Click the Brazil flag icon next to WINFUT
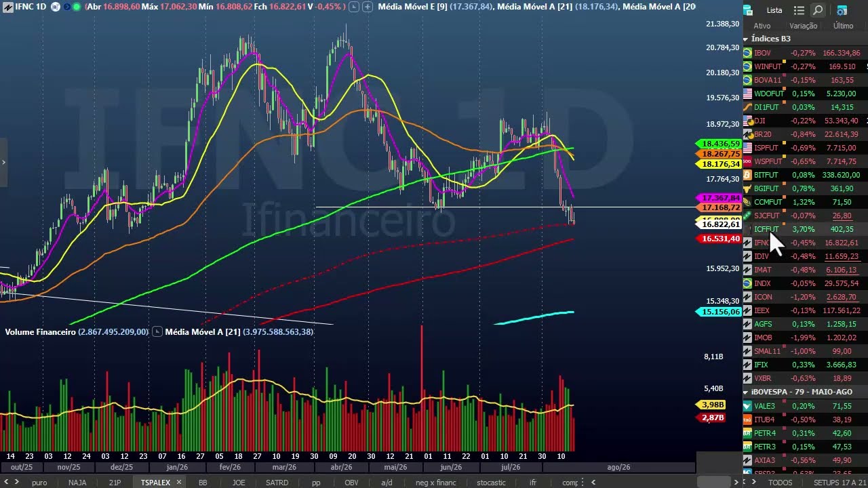This screenshot has height=488, width=868. point(747,66)
